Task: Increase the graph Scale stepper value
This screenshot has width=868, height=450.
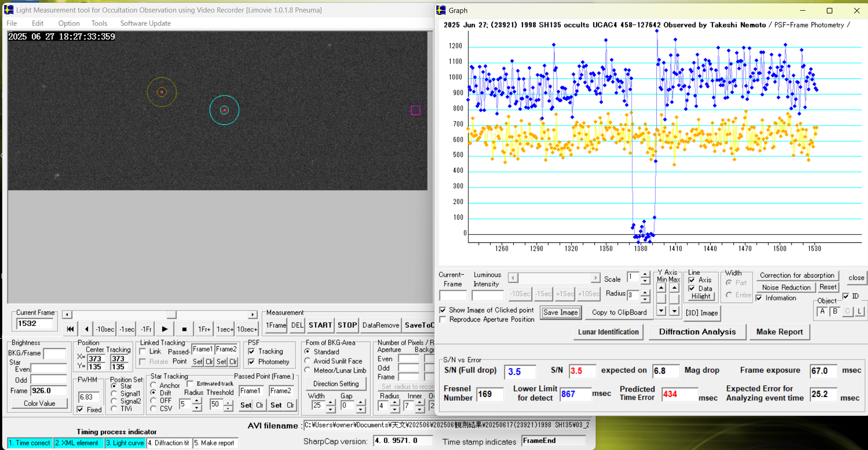Action: [645, 275]
